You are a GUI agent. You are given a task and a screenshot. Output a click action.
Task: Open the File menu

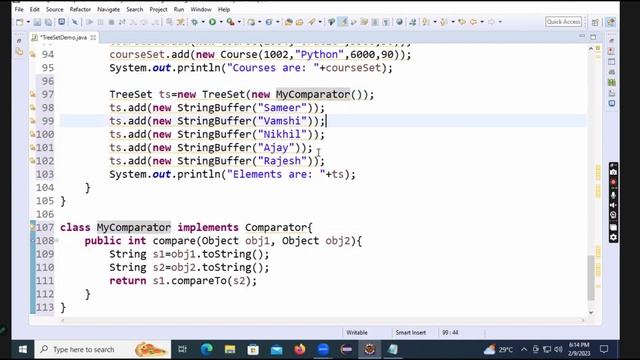[19, 9]
